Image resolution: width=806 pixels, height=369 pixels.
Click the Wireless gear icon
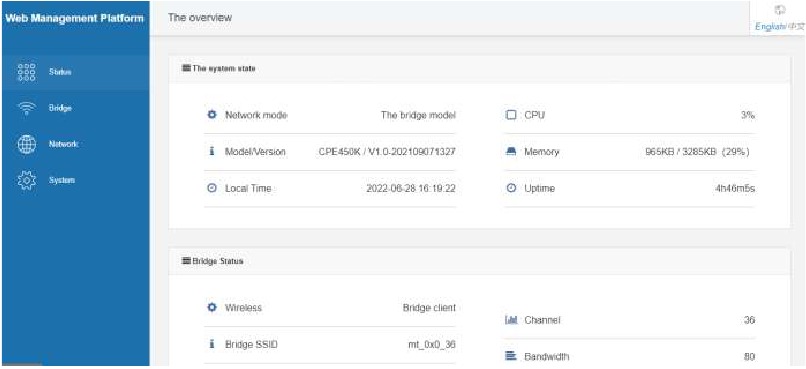click(x=211, y=307)
